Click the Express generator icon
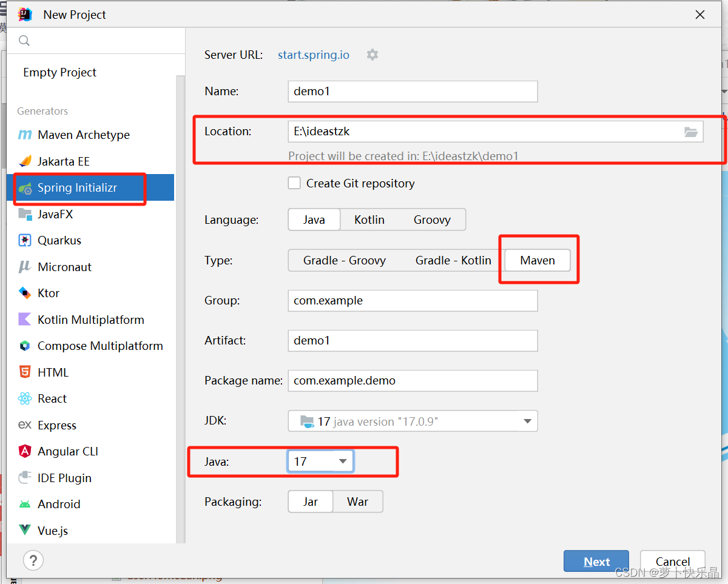The width and height of the screenshot is (728, 584). (25, 425)
